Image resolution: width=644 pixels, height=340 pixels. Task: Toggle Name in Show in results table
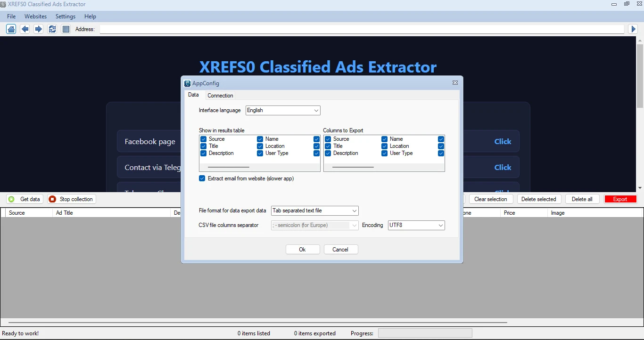(260, 139)
